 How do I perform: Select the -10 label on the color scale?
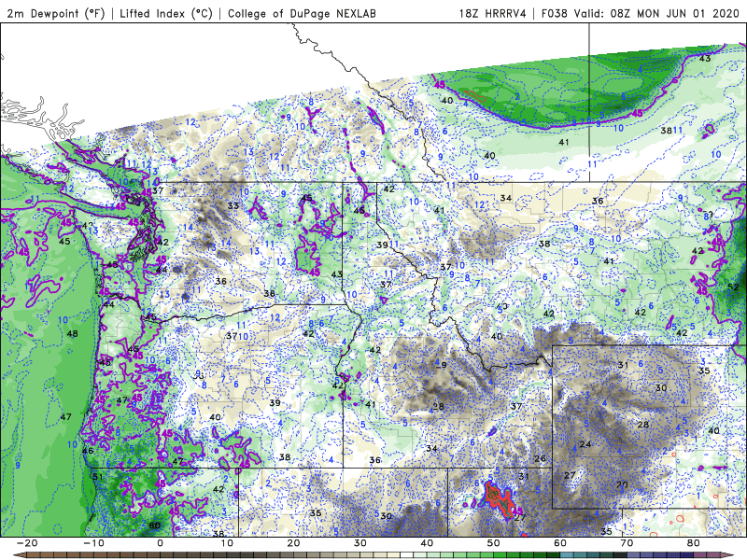[93, 543]
